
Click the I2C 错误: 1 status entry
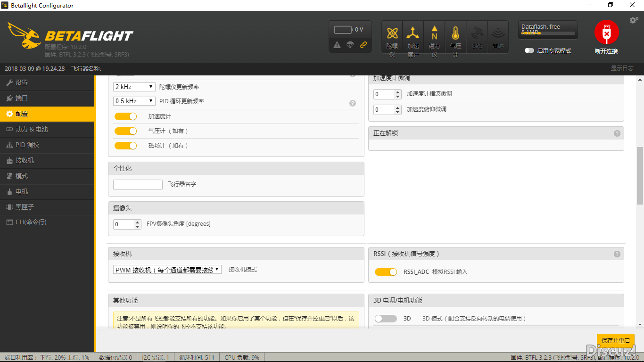coord(156,358)
